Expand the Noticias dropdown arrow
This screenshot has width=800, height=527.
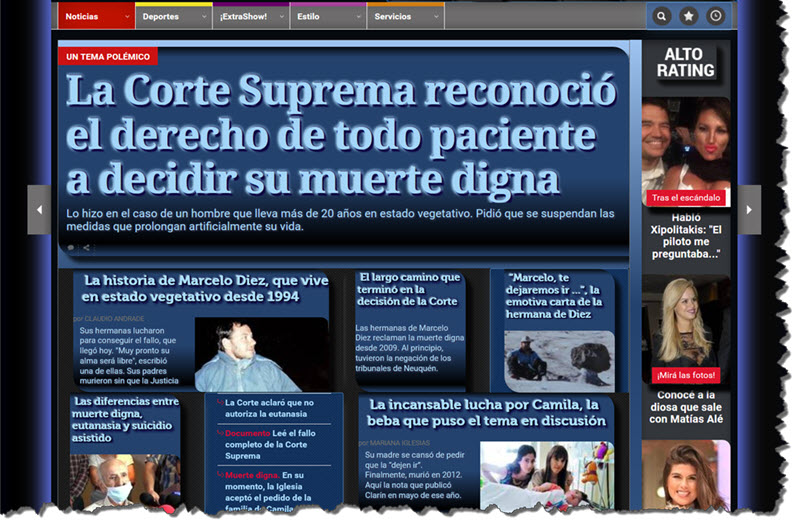(x=127, y=17)
